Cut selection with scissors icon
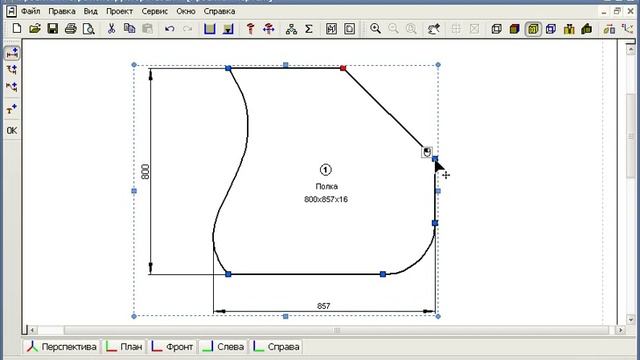The height and width of the screenshot is (360, 640). 111,29
